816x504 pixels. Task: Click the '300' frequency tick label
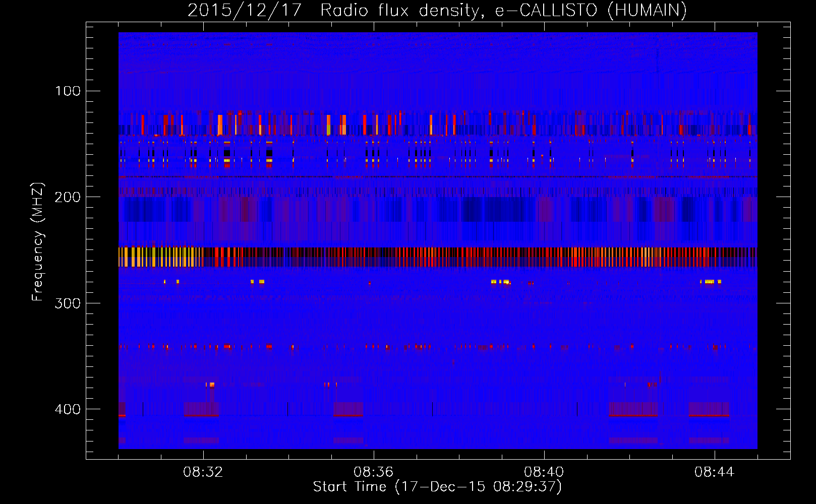click(x=68, y=303)
